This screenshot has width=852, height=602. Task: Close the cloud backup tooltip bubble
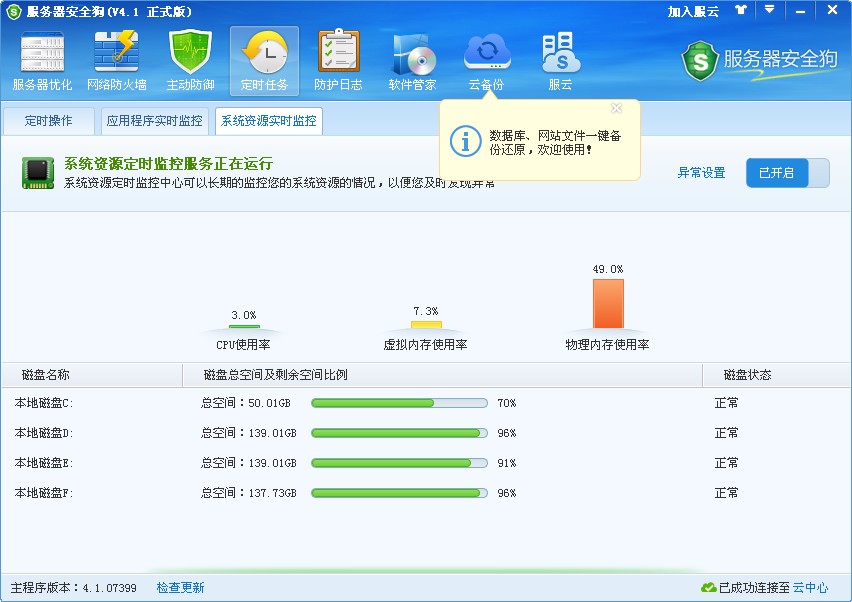[x=616, y=108]
